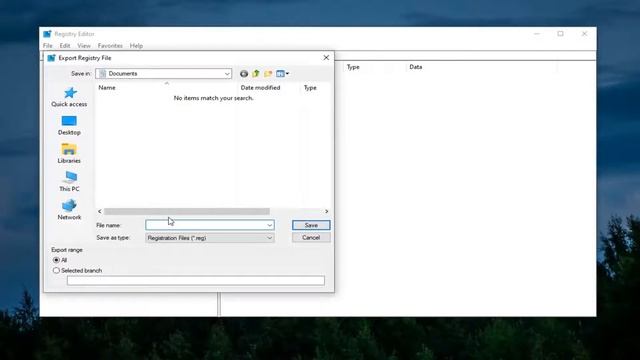This screenshot has width=640, height=360.
Task: Click the Save button
Action: coord(311,225)
